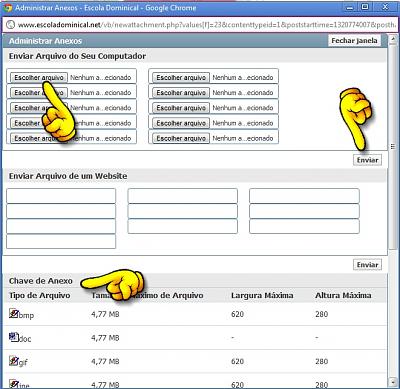Click the bmp file type icon
Screen dimensions: 400x389
13,313
